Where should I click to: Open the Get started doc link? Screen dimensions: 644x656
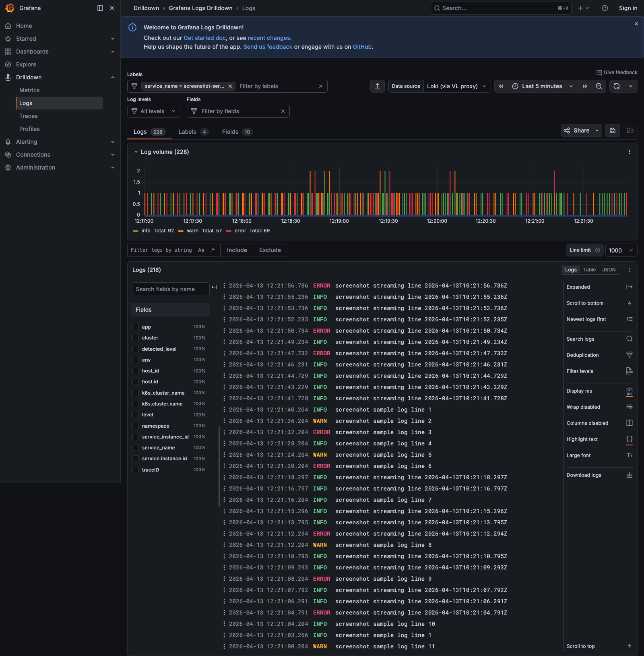[205, 38]
